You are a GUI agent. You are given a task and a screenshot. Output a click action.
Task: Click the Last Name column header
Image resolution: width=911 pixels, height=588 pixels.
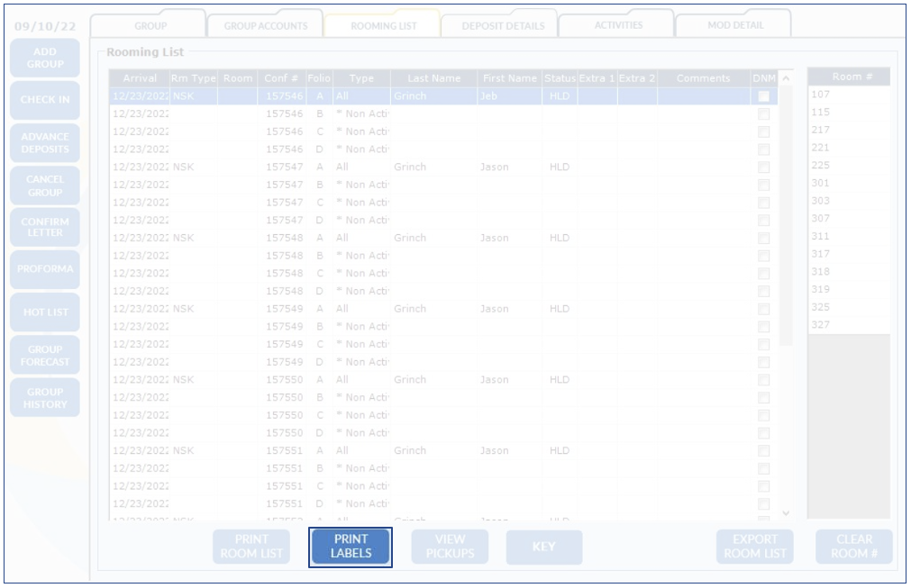(x=433, y=78)
